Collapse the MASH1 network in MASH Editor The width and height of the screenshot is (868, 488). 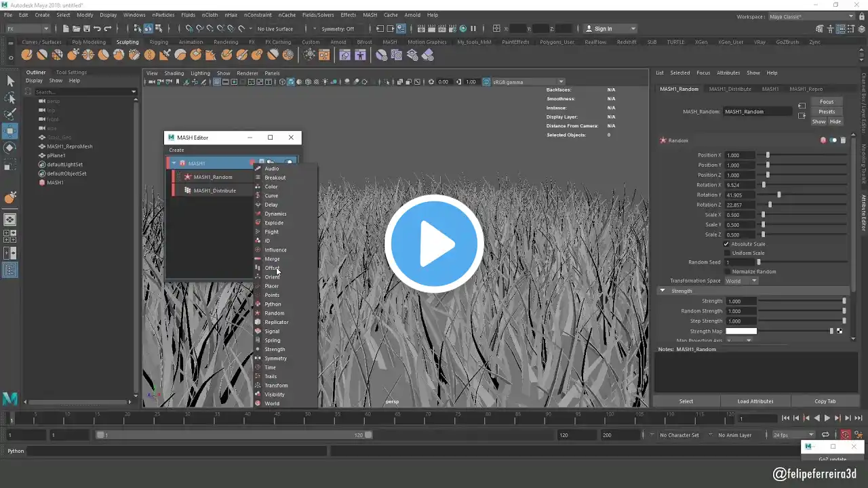point(174,163)
